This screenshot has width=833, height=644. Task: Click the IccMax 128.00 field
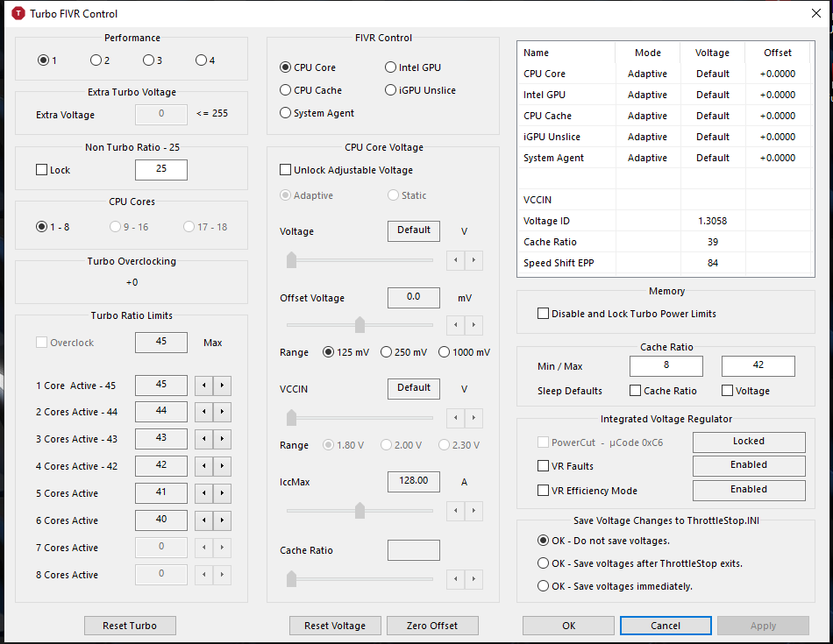point(413,482)
